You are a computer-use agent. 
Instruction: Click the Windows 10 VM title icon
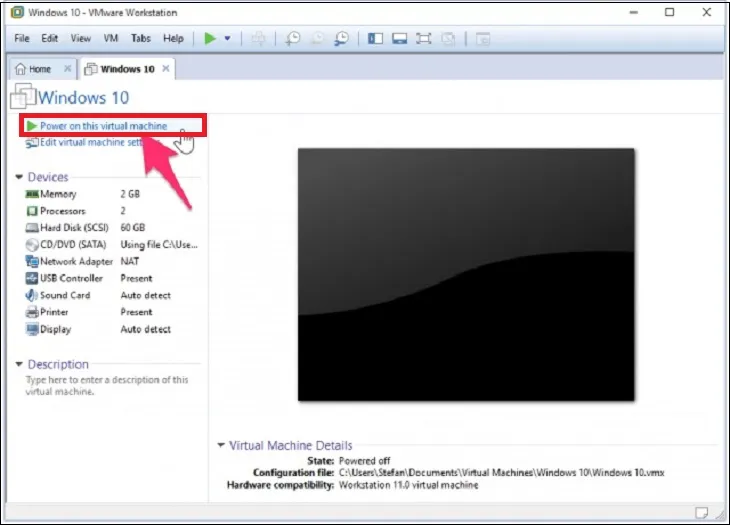[x=23, y=96]
